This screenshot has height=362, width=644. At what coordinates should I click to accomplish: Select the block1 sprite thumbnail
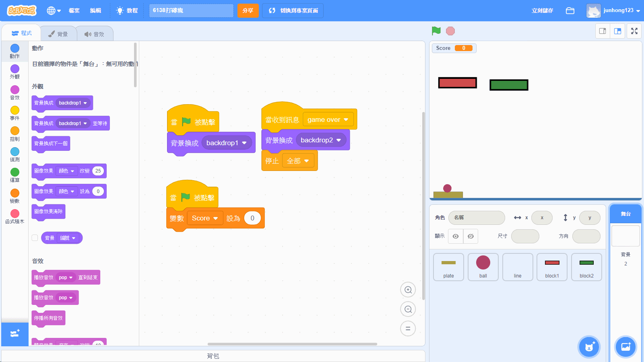click(552, 267)
